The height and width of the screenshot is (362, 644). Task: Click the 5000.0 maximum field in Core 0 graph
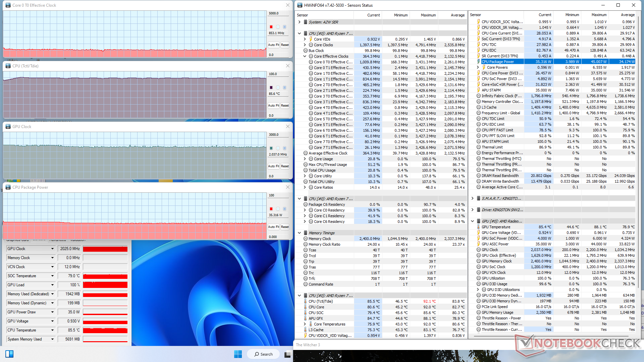click(278, 13)
